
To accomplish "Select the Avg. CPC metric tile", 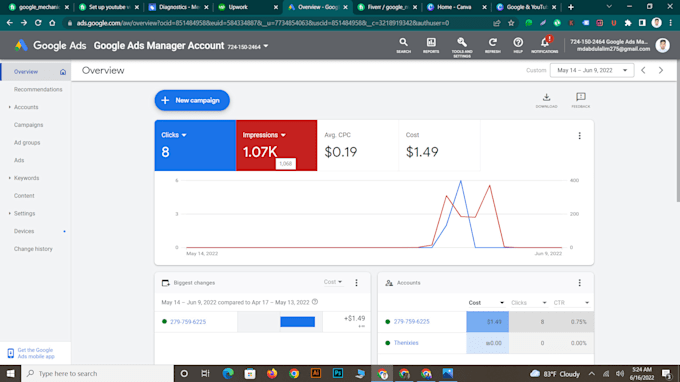I will (x=358, y=145).
